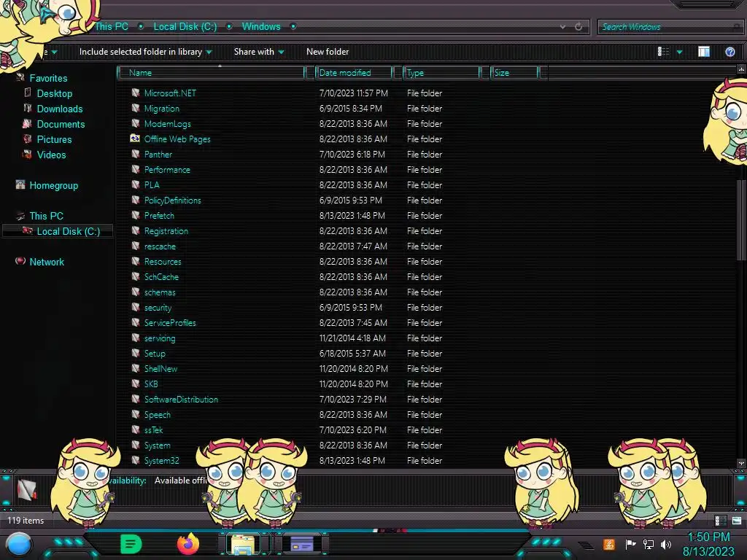747x560 pixels.
Task: Open the Organize dropdown arrow
Action: coord(54,52)
